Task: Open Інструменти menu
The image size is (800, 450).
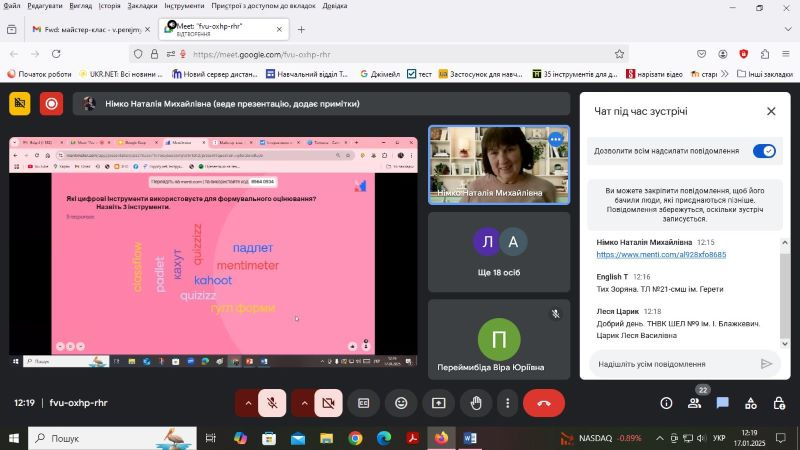Action: pyautogui.click(x=184, y=6)
